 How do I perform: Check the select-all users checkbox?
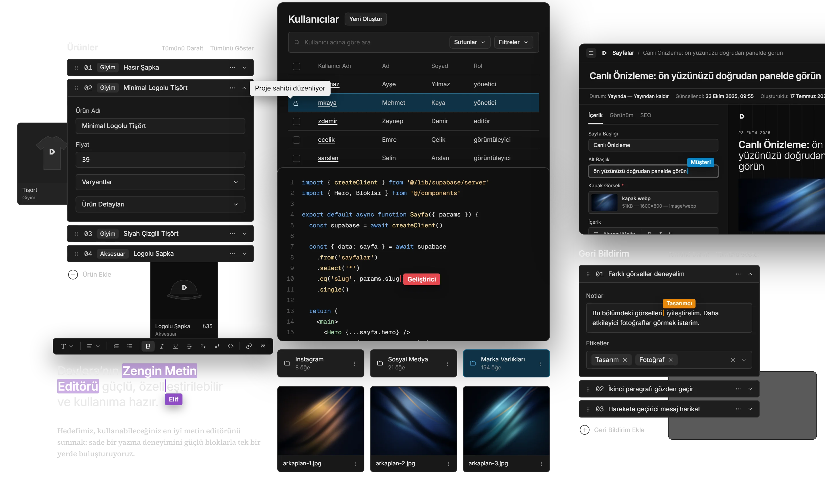click(296, 66)
